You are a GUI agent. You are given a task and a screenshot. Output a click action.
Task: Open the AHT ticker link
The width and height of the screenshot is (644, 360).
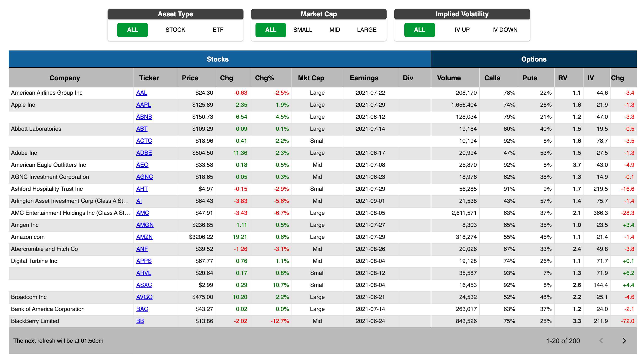click(x=142, y=189)
